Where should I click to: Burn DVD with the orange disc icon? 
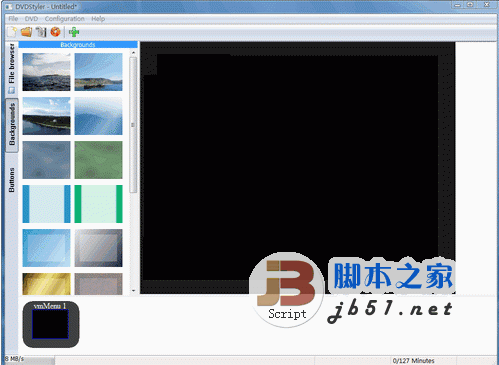55,32
